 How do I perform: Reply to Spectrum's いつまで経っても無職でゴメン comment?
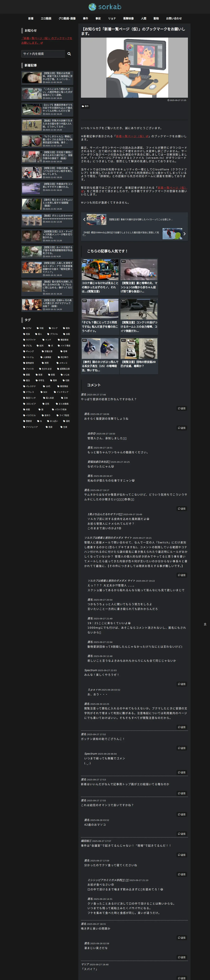[182, 772]
